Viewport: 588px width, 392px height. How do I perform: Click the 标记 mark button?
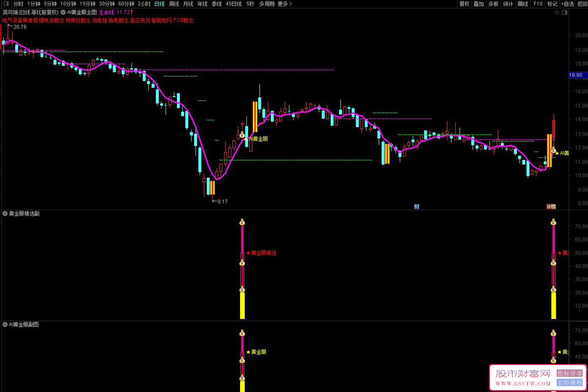pyautogui.click(x=552, y=3)
